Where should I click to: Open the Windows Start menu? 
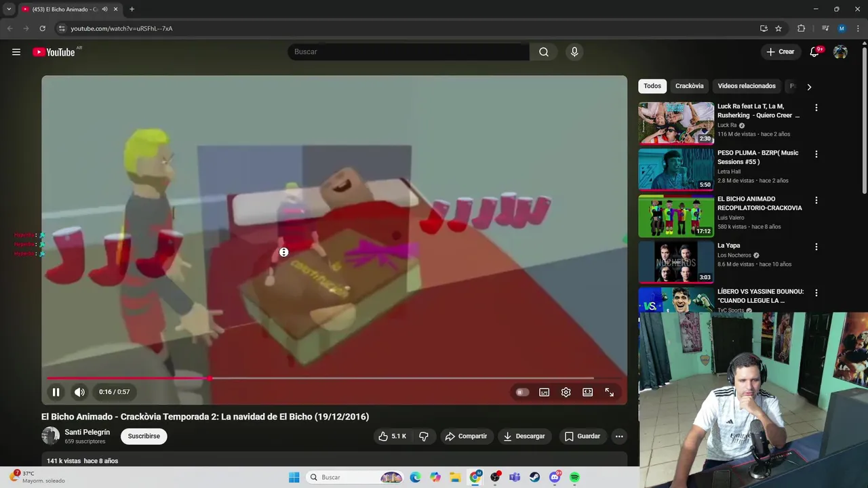click(x=294, y=477)
